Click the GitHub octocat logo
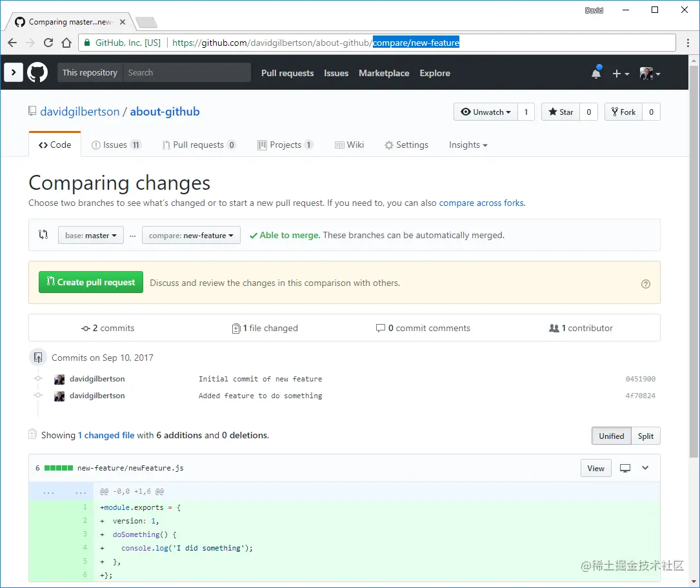Image resolution: width=700 pixels, height=588 pixels. tap(37, 72)
